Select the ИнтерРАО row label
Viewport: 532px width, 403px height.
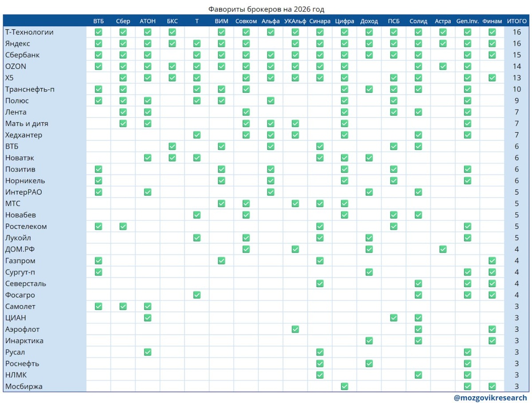[23, 192]
